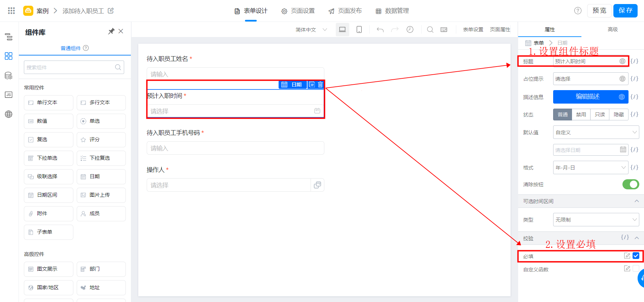The width and height of the screenshot is (644, 302).
Task: Save the form
Action: [x=625, y=11]
